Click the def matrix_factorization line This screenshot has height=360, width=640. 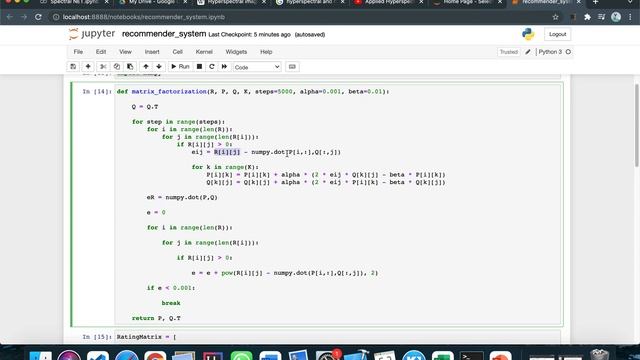coord(253,92)
